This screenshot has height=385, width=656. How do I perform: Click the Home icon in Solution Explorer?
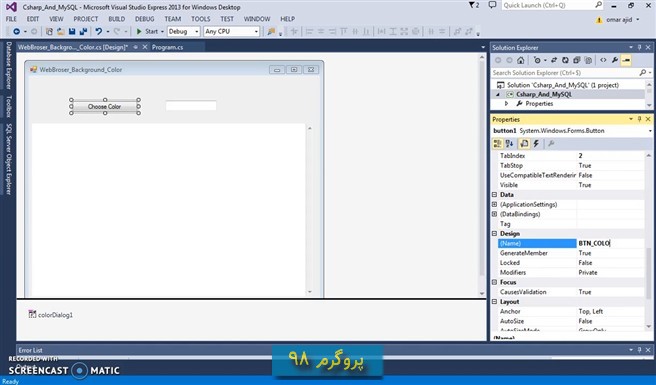tap(520, 60)
